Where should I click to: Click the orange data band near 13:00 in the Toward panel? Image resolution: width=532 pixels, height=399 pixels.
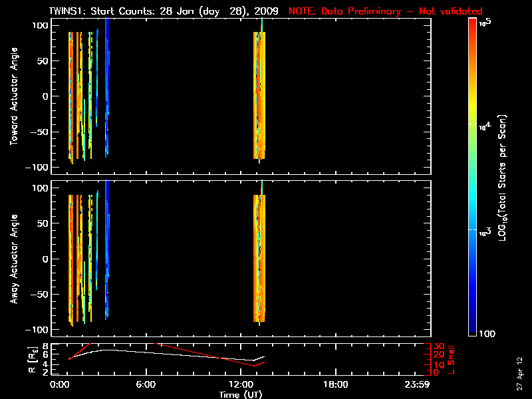(259, 96)
